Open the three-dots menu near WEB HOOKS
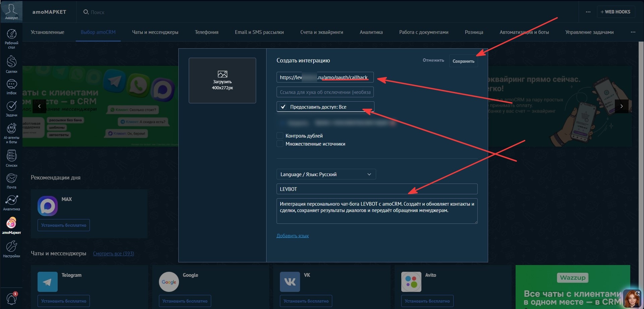The image size is (644, 309). pyautogui.click(x=588, y=12)
